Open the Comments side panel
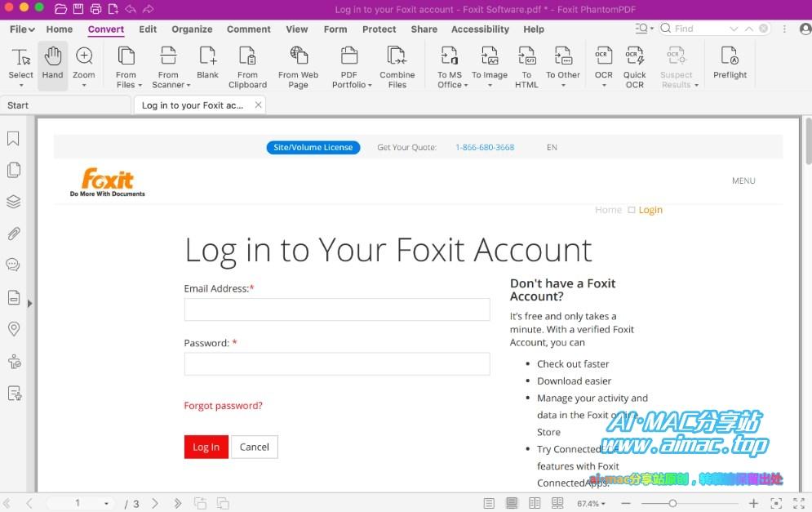 pos(13,265)
